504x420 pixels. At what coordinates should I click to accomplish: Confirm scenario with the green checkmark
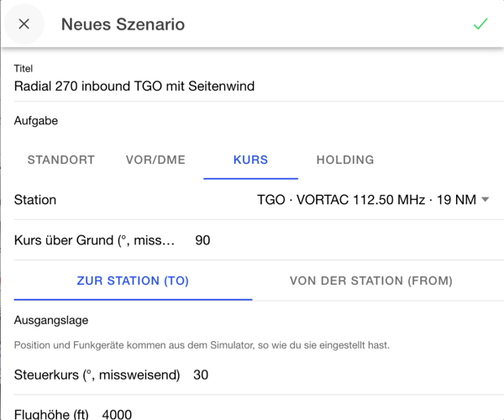[480, 24]
